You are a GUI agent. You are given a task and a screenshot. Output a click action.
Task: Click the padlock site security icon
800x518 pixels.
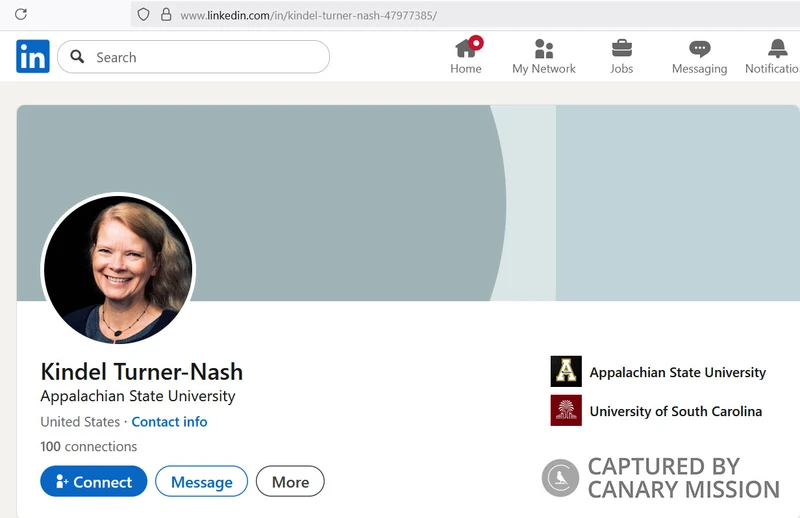click(x=166, y=14)
